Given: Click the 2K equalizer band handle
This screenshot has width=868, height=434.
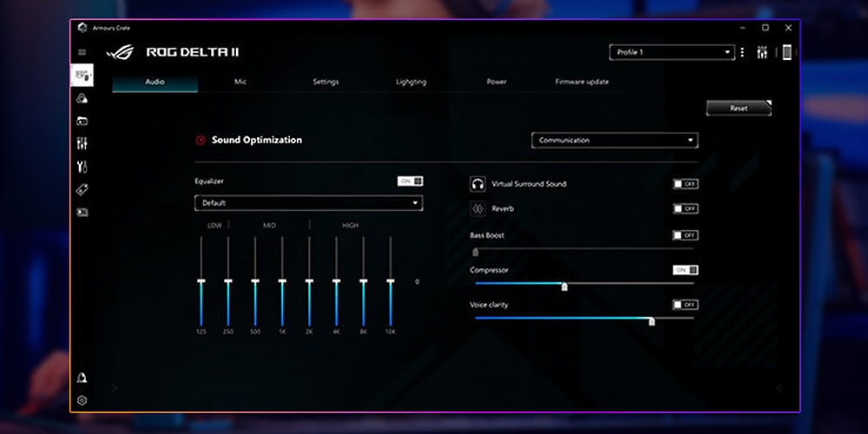Looking at the screenshot, I should [x=309, y=282].
